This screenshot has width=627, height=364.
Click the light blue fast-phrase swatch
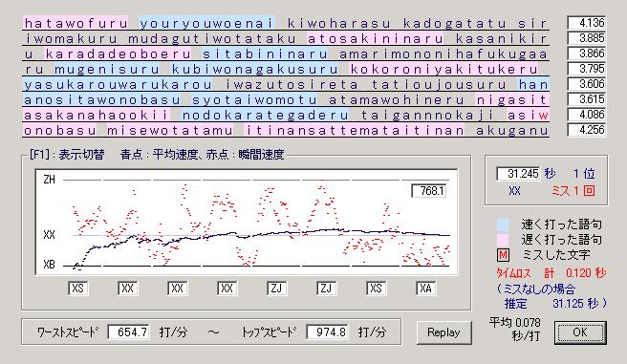click(503, 225)
